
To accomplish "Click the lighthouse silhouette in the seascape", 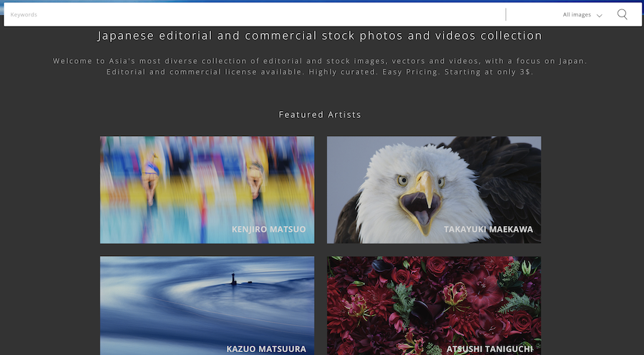I will pos(234,279).
